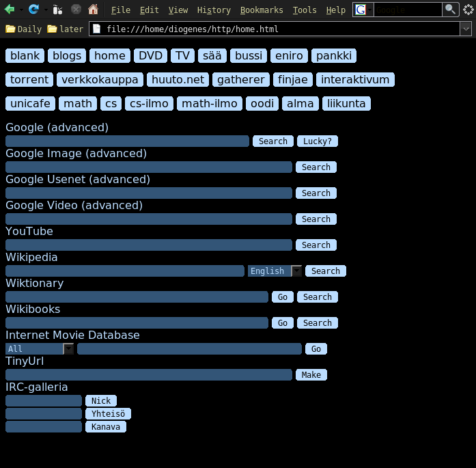Click the Google search engine icon
This screenshot has height=468, width=476.
click(x=361, y=10)
